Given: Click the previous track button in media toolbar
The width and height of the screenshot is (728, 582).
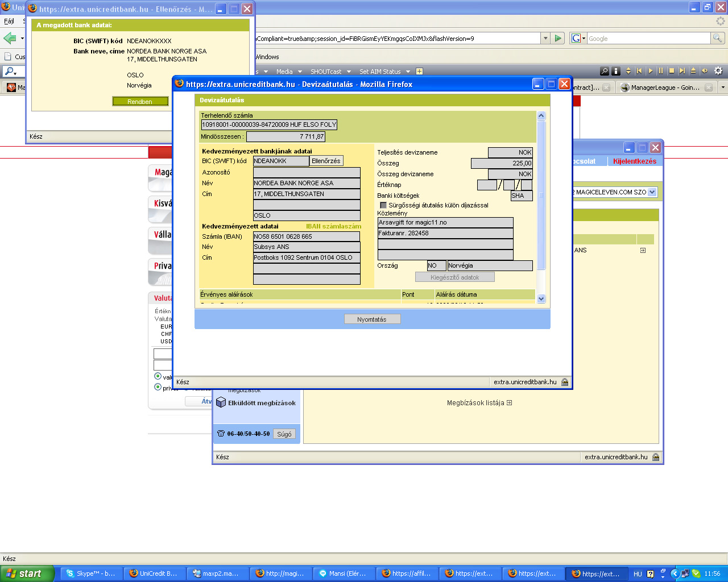Looking at the screenshot, I should tap(639, 71).
